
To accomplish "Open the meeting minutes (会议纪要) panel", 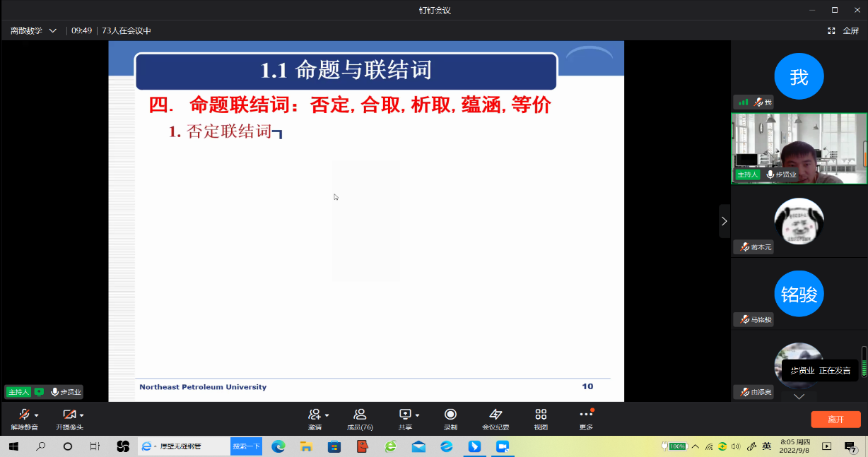I will tap(495, 415).
